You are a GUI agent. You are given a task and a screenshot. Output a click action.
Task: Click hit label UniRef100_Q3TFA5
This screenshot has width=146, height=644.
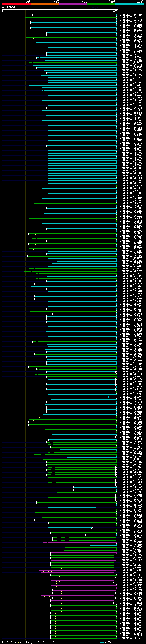(131, 120)
